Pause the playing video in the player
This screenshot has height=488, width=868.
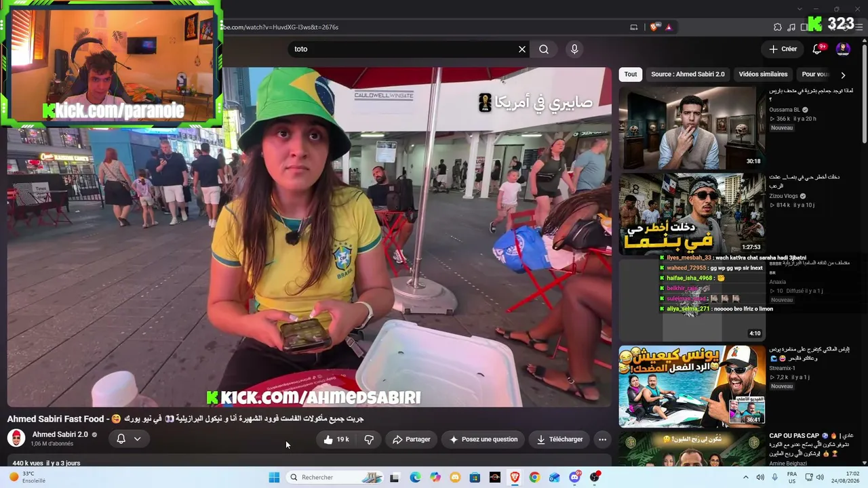click(x=309, y=237)
